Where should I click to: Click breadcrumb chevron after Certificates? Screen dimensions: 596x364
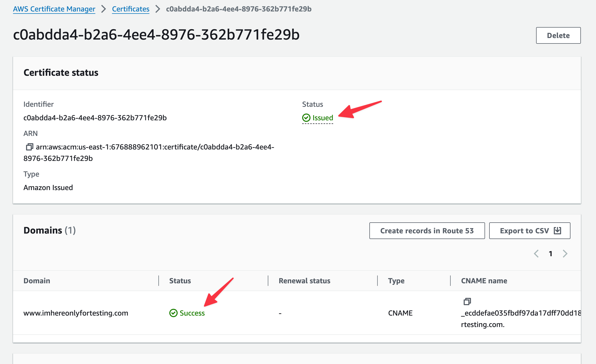[158, 9]
